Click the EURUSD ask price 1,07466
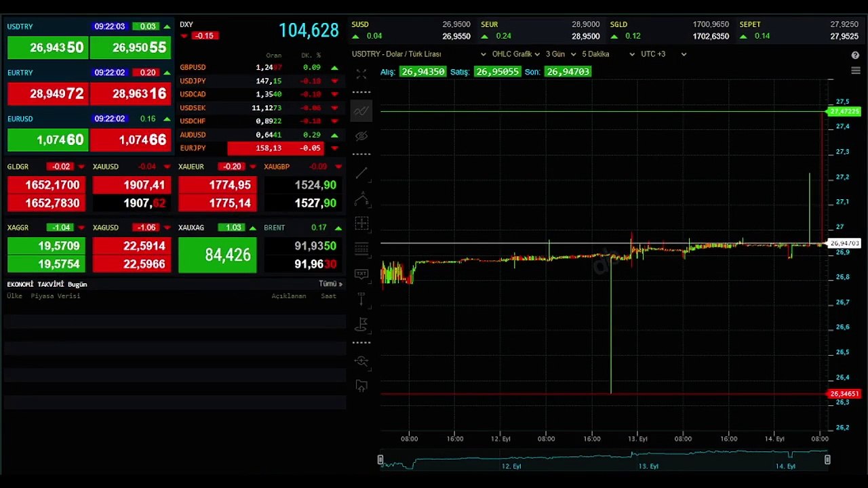 pyautogui.click(x=131, y=140)
